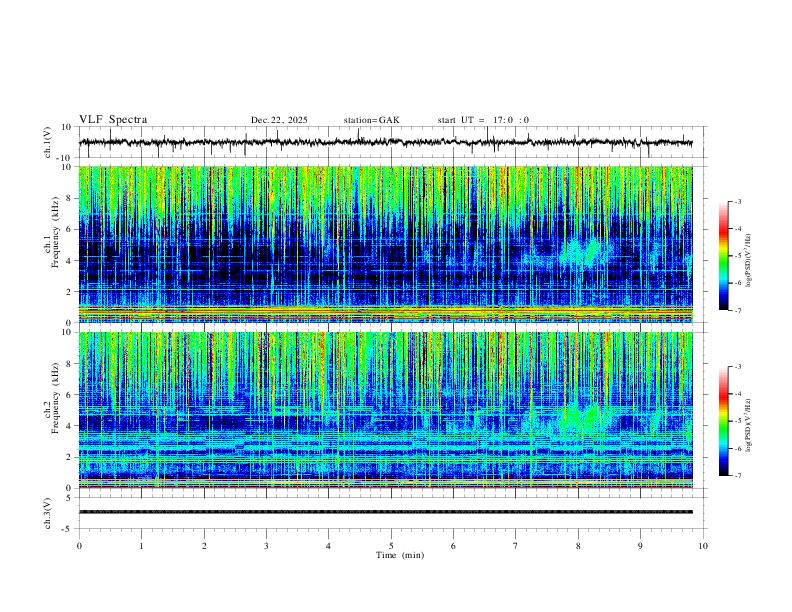
Task: Click the ch.2 "Frequency (kHz)" axis label
Action: point(55,397)
